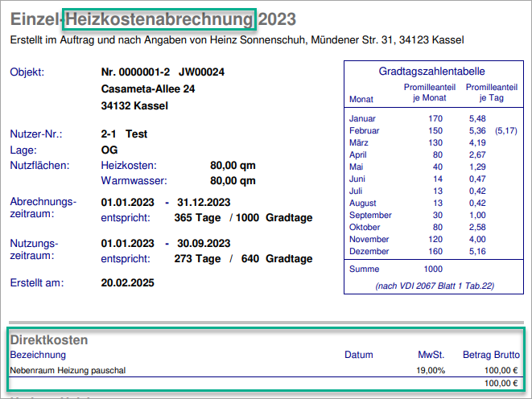Click the footnote '(nach VDI 2067 Blatt 1 Tab.22)'
Viewport: 532px width, 399px height.
[435, 286]
